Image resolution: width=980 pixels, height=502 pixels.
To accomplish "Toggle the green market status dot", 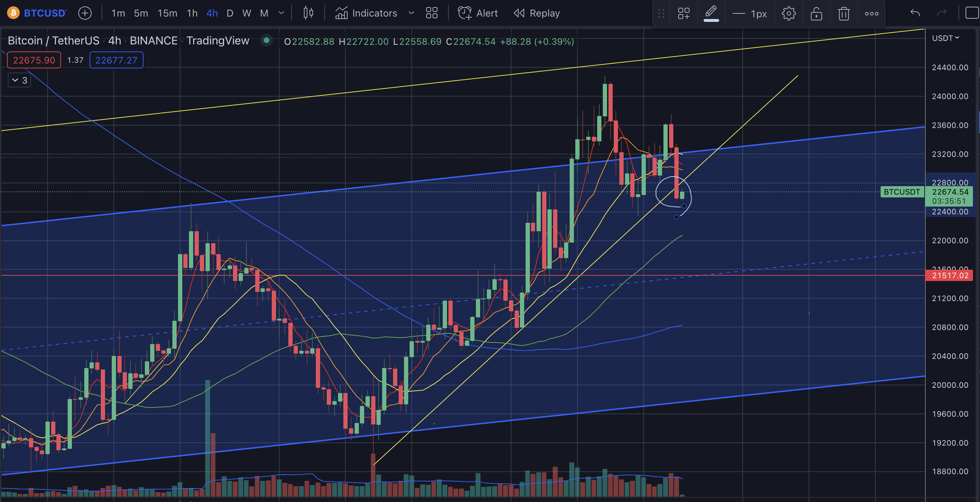I will tap(267, 40).
